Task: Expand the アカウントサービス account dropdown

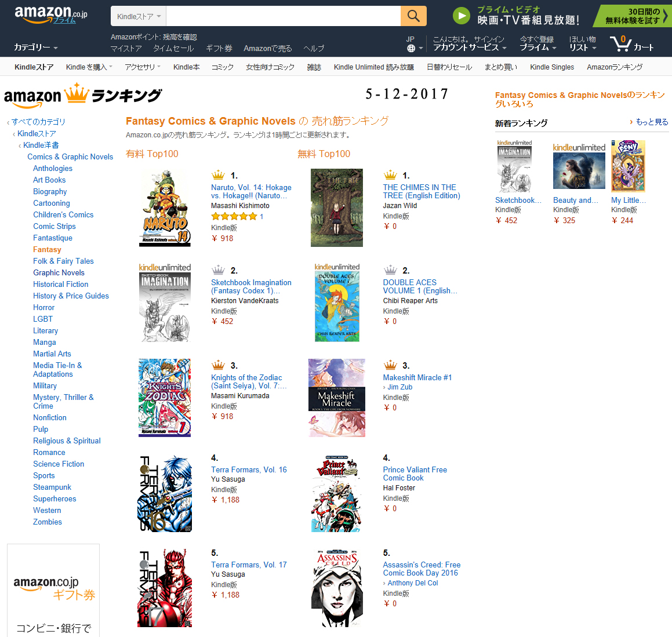Action: [x=470, y=47]
